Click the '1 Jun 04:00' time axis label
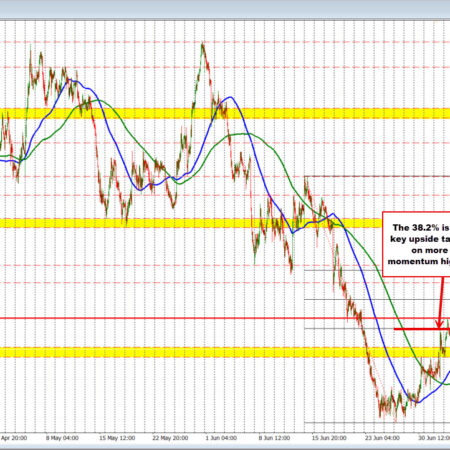Screen dimensions: 450x450 221,438
